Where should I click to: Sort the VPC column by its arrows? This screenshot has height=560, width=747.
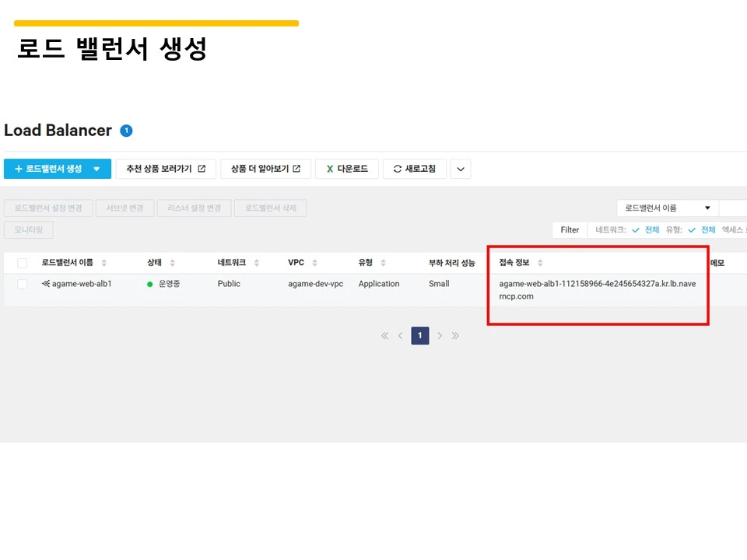coord(314,262)
